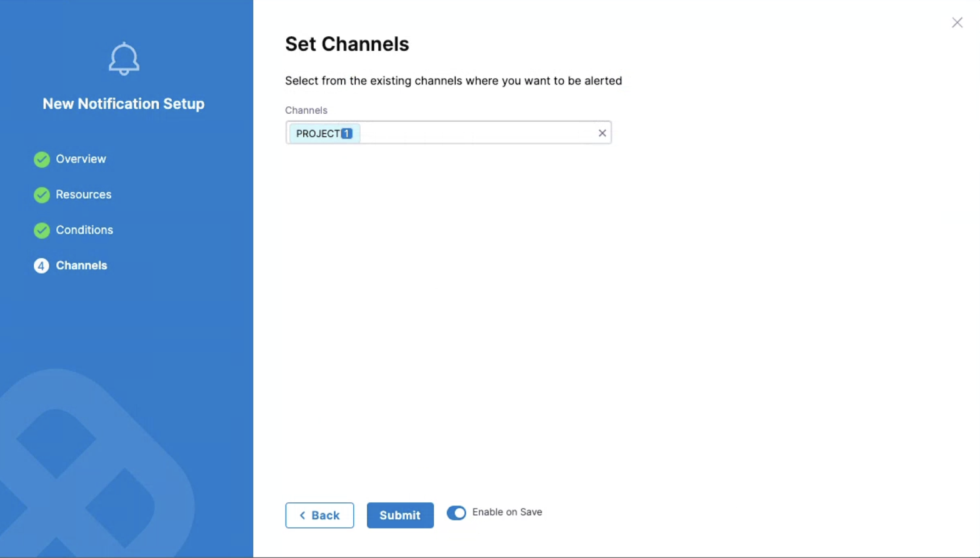Click the blue 1 badge on PROJECT tag
The height and width of the screenshot is (558, 980).
pos(347,134)
